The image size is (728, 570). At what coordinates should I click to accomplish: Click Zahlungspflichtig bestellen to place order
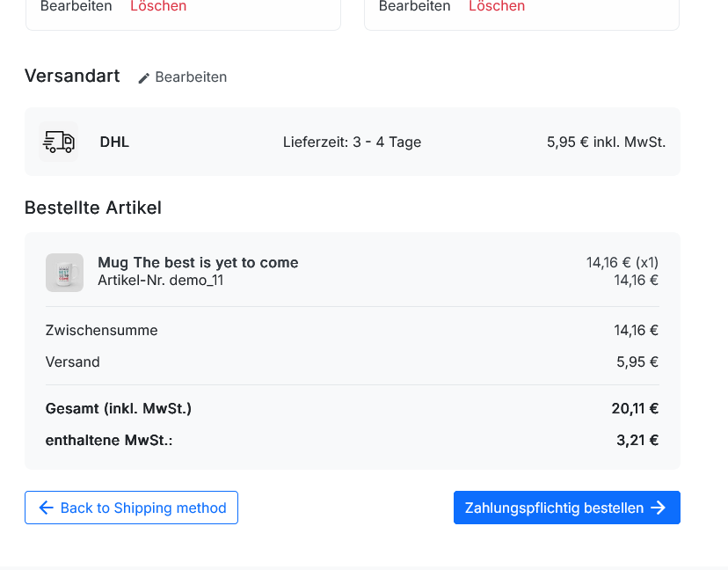(x=567, y=508)
